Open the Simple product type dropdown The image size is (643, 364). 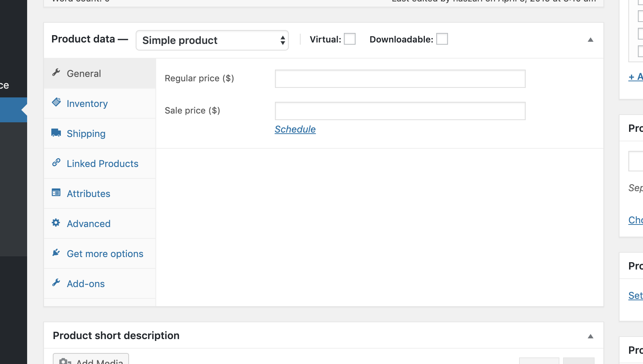pyautogui.click(x=212, y=40)
